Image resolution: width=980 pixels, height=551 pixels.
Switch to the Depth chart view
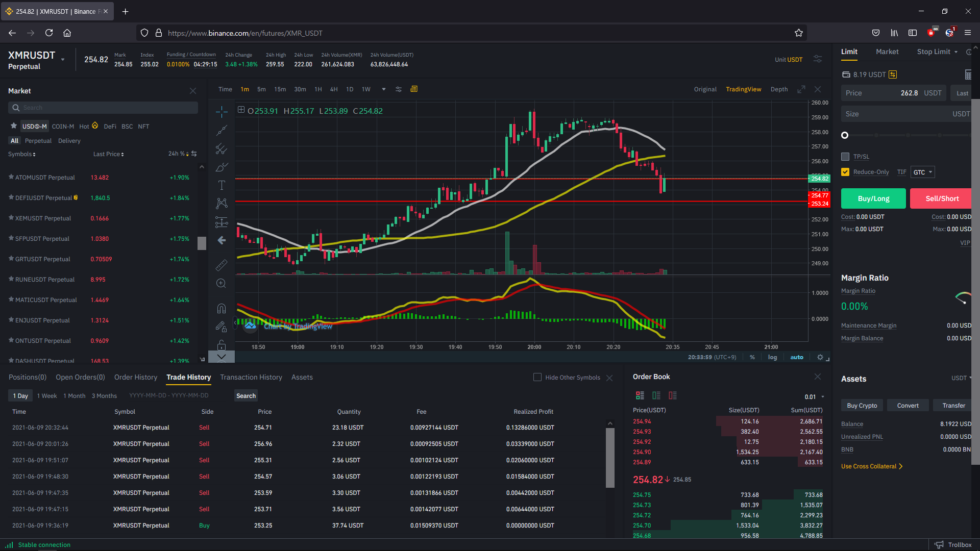(x=779, y=89)
